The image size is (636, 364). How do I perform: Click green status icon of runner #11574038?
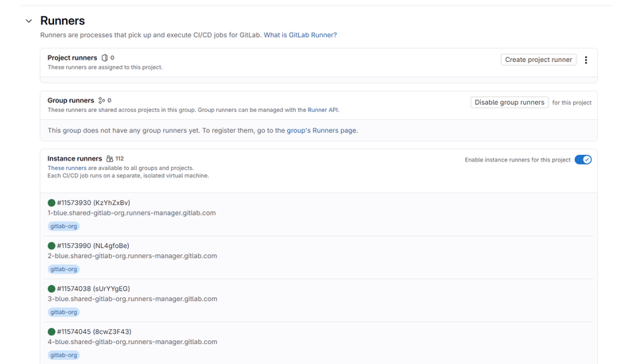click(x=52, y=288)
